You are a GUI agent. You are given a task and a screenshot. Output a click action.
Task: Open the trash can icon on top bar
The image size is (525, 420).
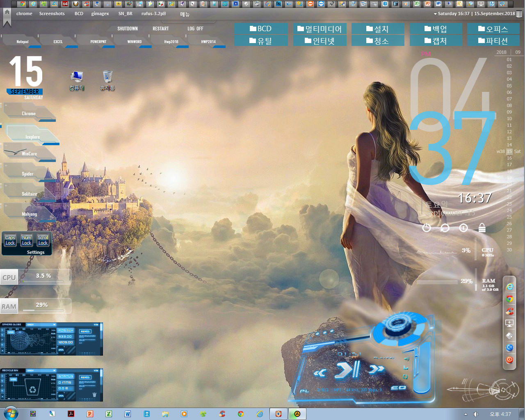pyautogui.click(x=519, y=14)
